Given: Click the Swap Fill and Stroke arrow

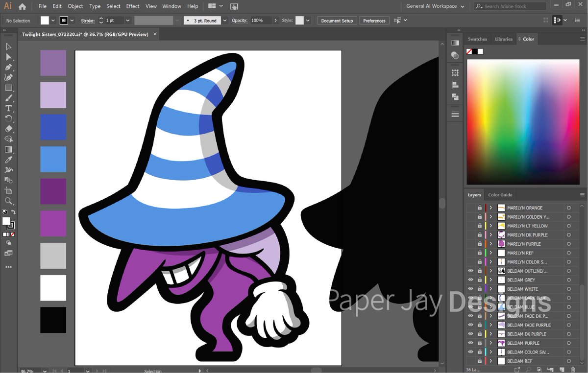Looking at the screenshot, I should point(14,212).
